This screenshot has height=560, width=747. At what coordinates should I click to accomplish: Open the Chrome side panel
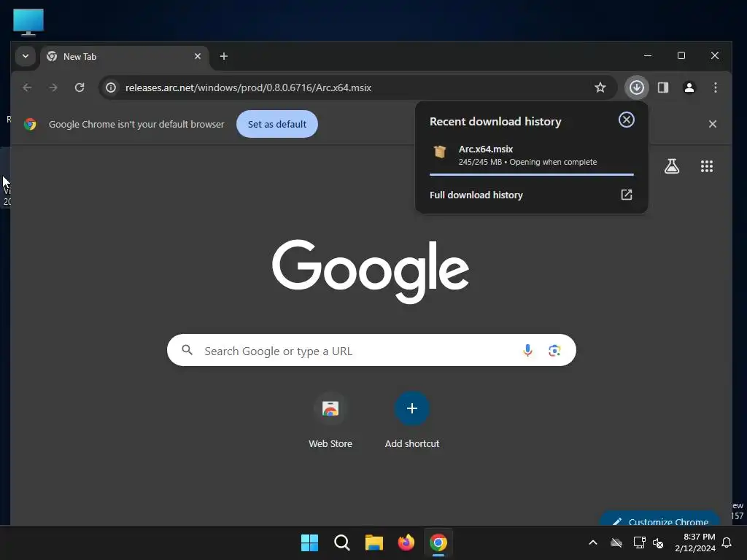(x=662, y=87)
